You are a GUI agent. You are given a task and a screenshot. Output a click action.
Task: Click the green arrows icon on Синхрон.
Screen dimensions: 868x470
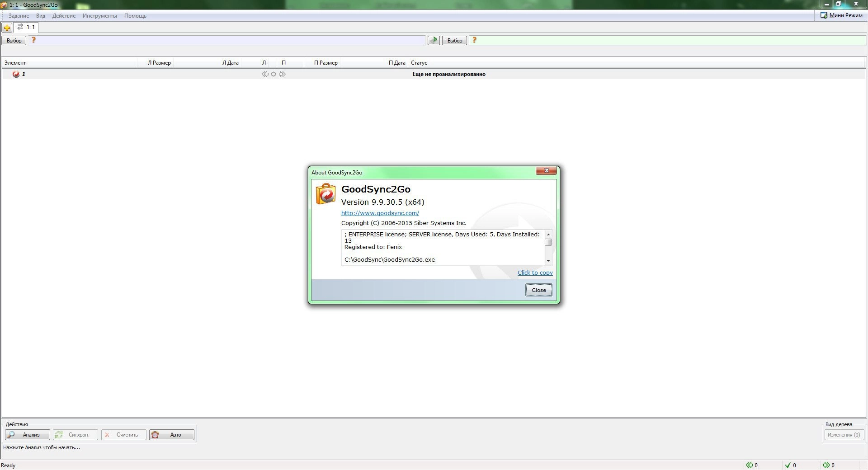58,435
